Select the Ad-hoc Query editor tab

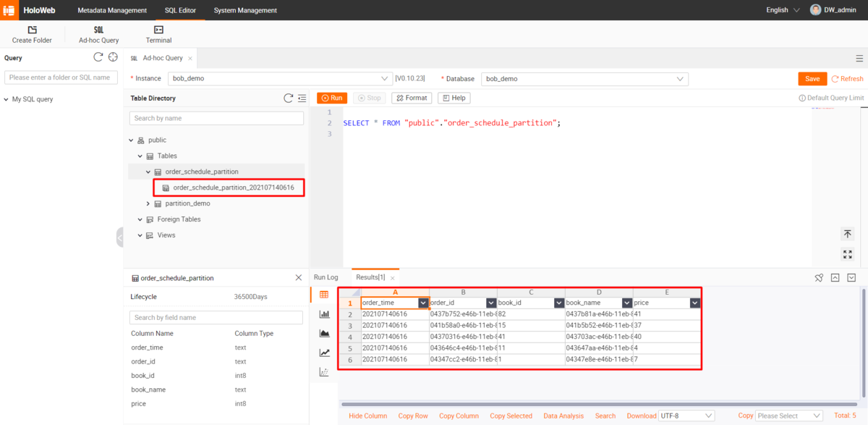[x=163, y=58]
